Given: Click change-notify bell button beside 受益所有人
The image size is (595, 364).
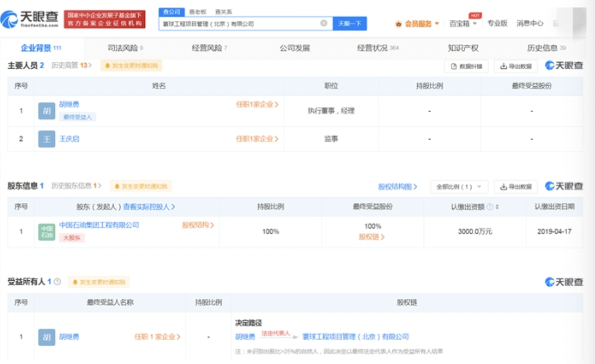Looking at the screenshot, I should [99, 282].
